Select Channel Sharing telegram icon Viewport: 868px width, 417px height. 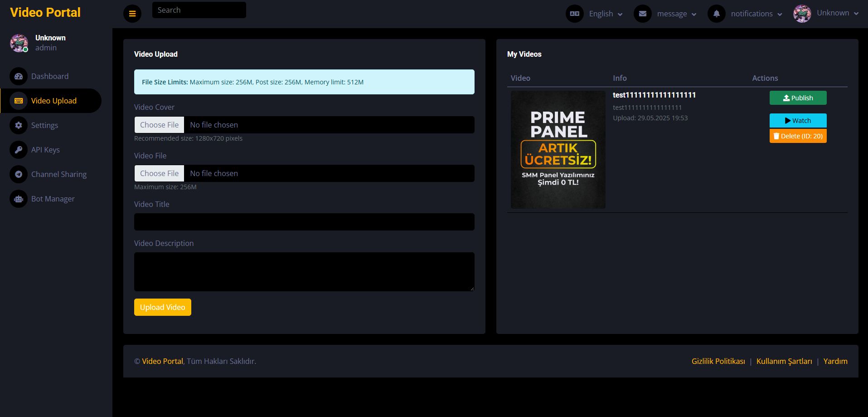pos(19,174)
